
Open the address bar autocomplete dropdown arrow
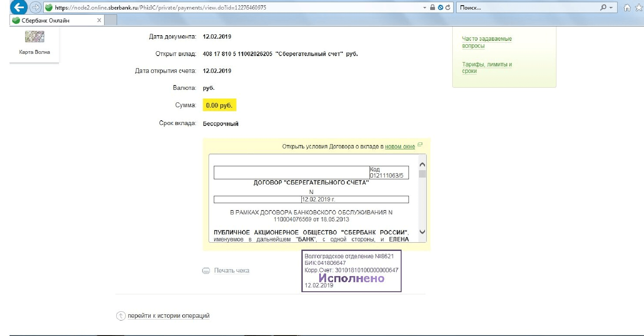(424, 8)
